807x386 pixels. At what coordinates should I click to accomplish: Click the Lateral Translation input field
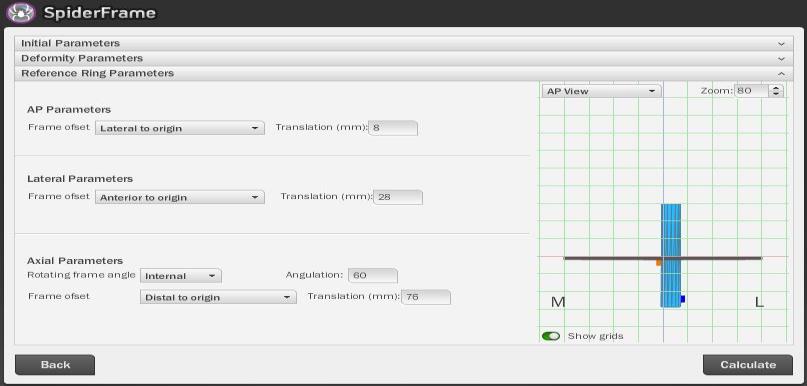[398, 197]
